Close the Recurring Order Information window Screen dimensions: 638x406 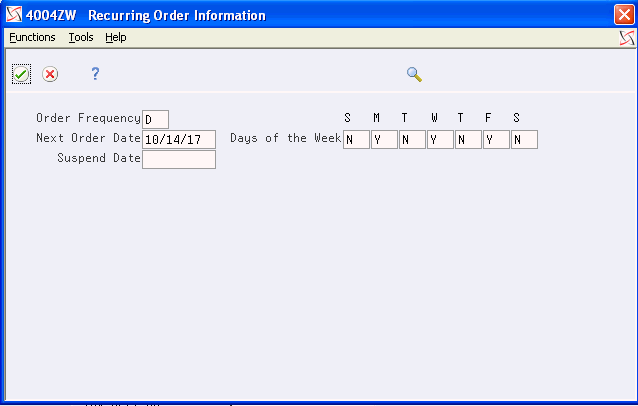tap(624, 15)
